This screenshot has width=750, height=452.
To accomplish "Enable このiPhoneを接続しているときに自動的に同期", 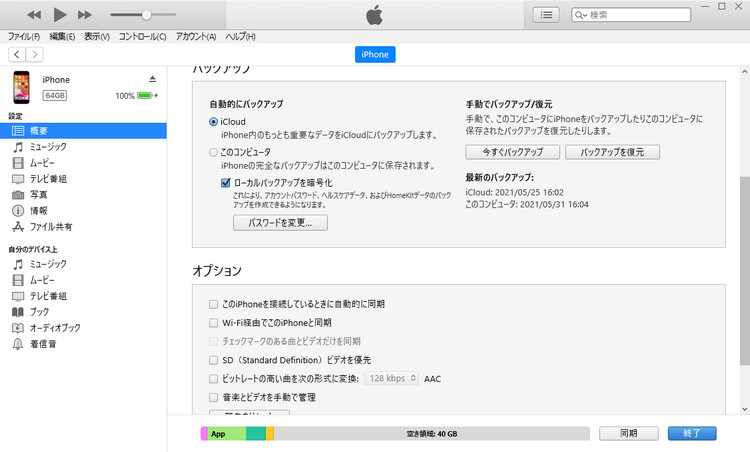I will pyautogui.click(x=213, y=304).
